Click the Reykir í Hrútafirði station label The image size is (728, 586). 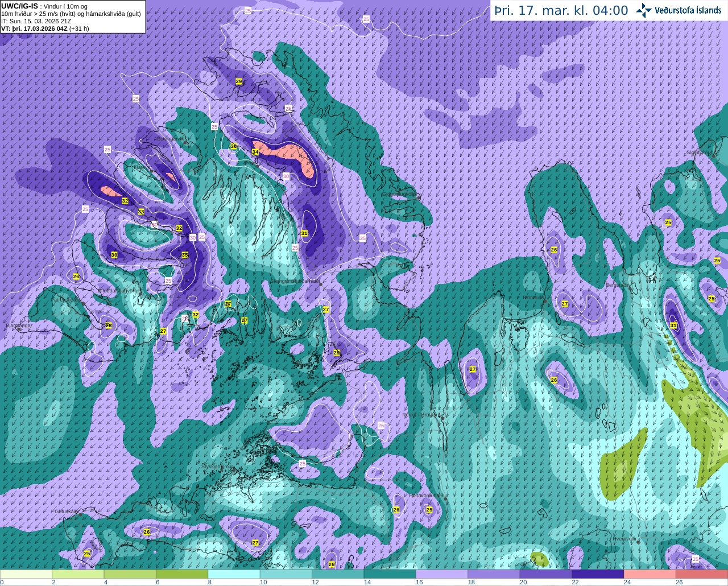coord(421,415)
